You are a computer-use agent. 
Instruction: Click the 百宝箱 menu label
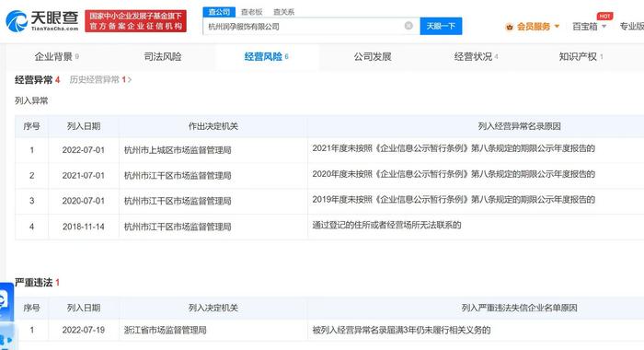pos(585,27)
